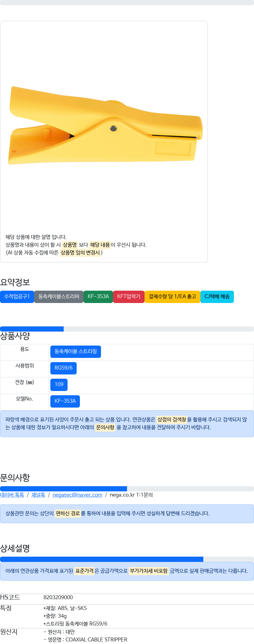This screenshot has height=644, width=254.
Task: Click the yellow 결제수량 당 1/EA 출고 badge
Action: pos(172,297)
